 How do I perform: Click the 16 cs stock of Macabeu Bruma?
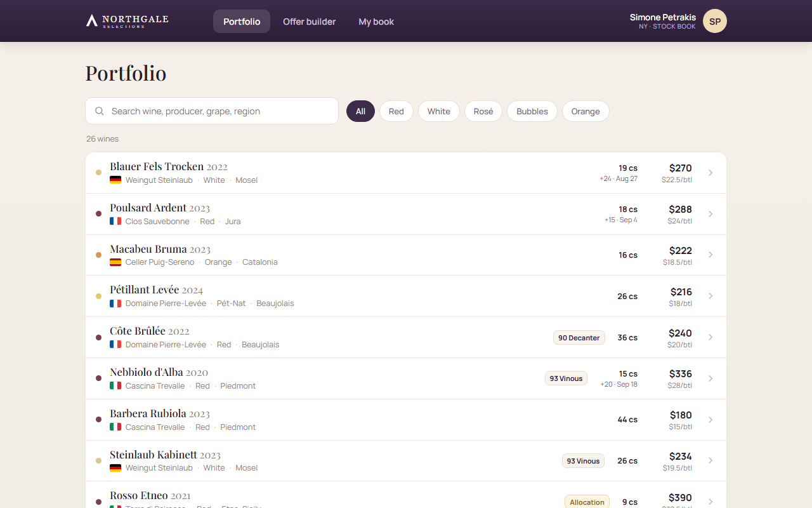tap(628, 255)
